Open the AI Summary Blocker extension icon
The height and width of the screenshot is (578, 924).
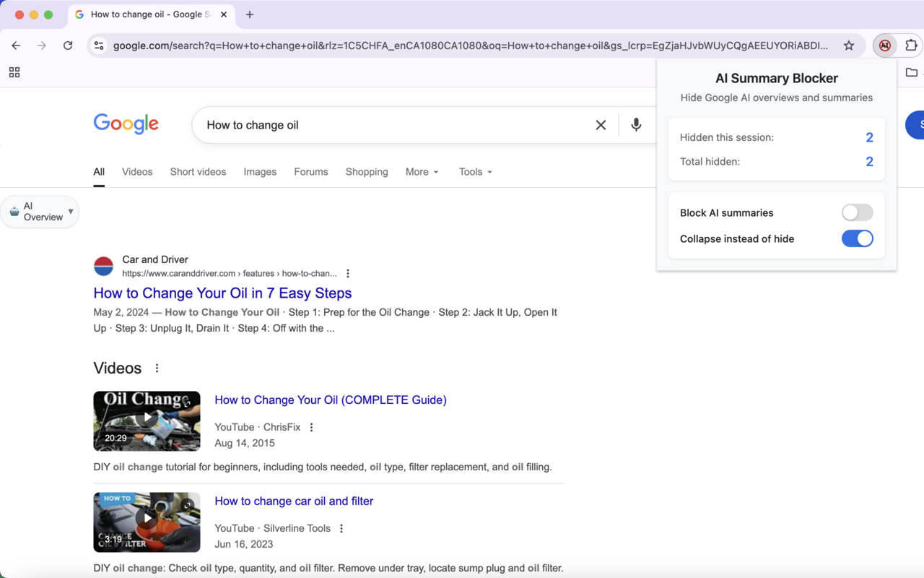pyautogui.click(x=884, y=45)
